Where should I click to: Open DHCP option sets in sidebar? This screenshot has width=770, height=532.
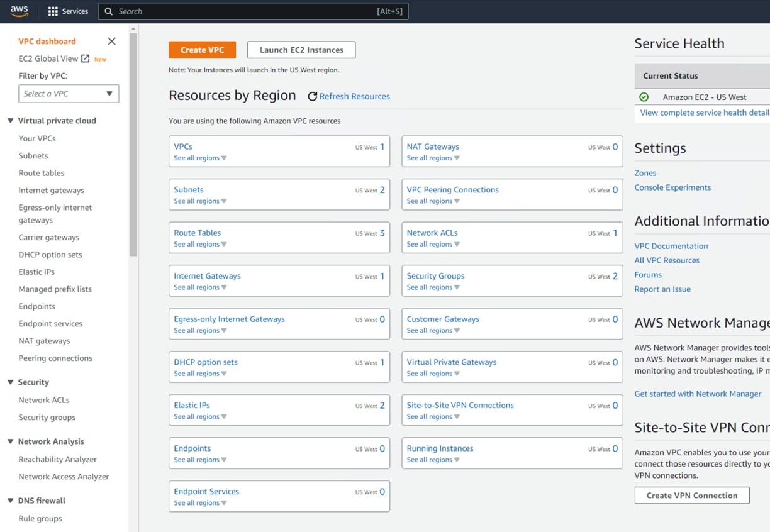tap(50, 255)
